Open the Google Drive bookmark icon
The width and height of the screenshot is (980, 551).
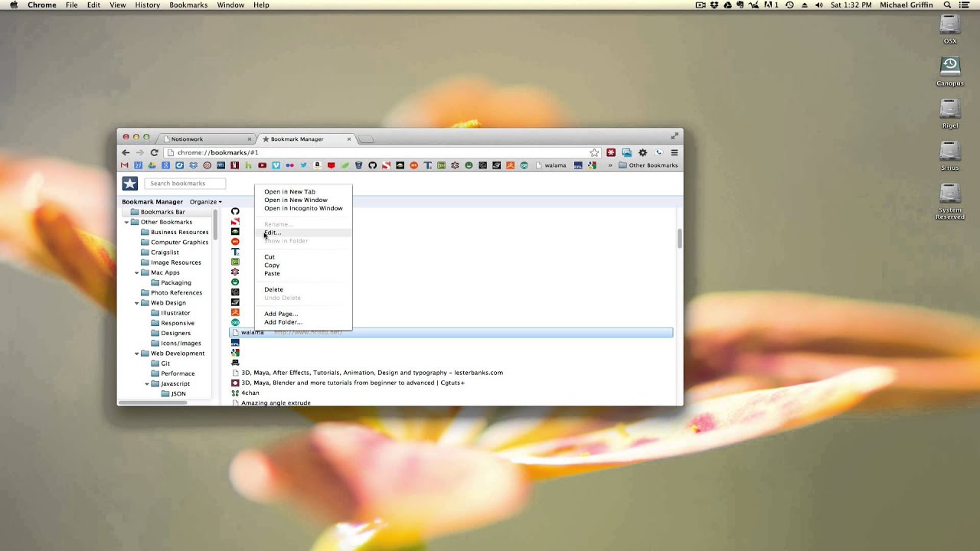point(152,165)
